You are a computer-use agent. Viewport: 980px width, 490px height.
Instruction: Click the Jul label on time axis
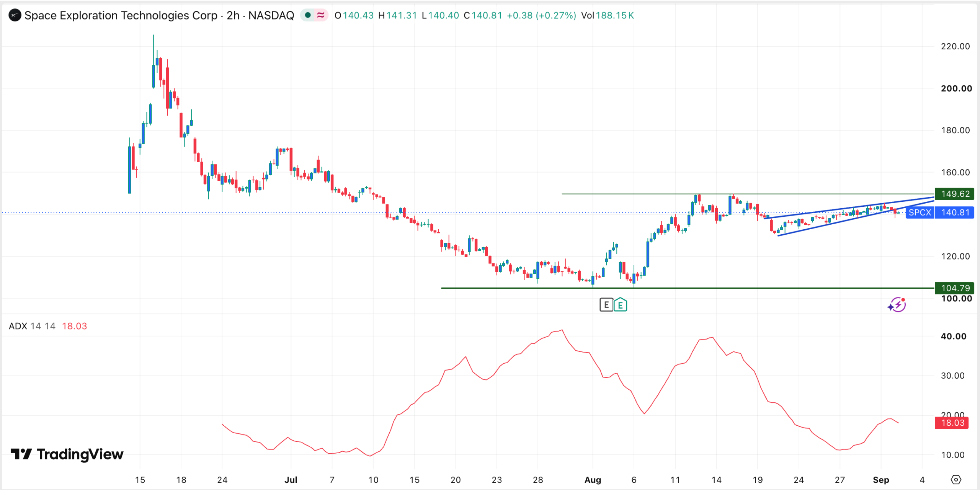coord(291,480)
